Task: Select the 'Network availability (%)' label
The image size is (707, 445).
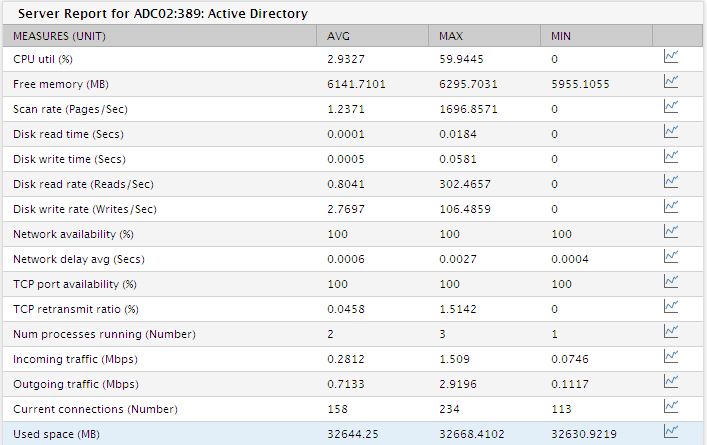Action: point(73,234)
